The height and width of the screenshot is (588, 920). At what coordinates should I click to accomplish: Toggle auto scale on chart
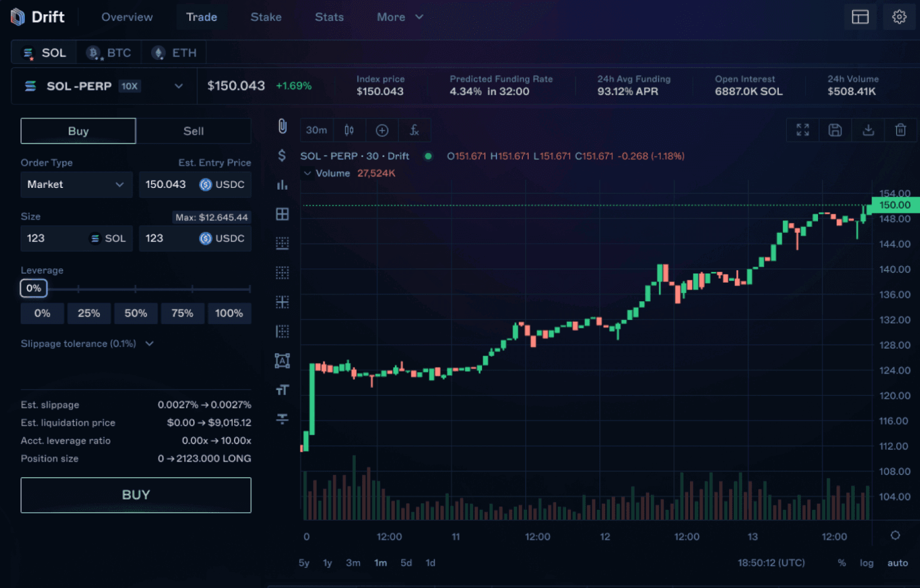coord(897,563)
